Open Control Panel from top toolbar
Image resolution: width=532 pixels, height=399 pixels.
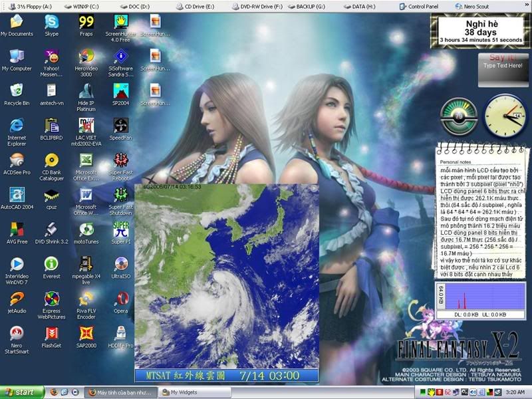coord(419,6)
